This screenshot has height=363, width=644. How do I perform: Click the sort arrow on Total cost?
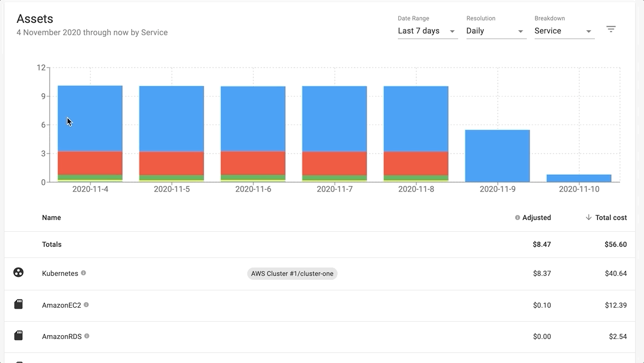point(589,217)
